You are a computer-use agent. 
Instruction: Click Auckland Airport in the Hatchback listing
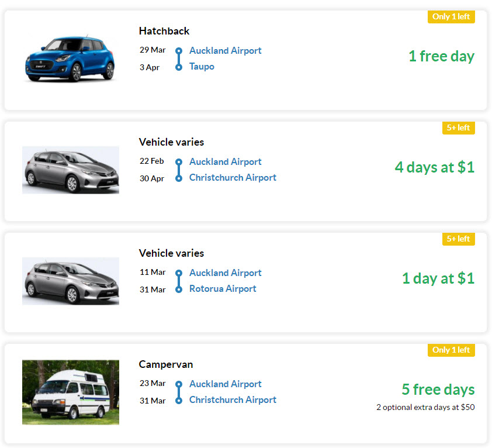coord(226,50)
